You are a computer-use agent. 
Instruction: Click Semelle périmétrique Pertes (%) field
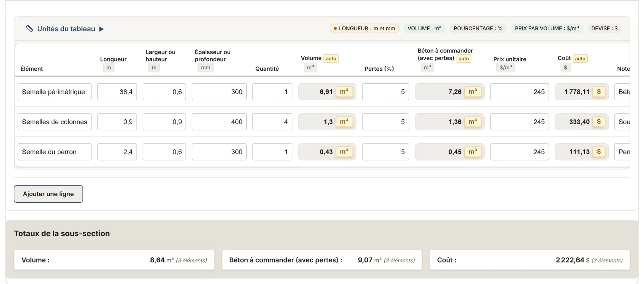385,92
